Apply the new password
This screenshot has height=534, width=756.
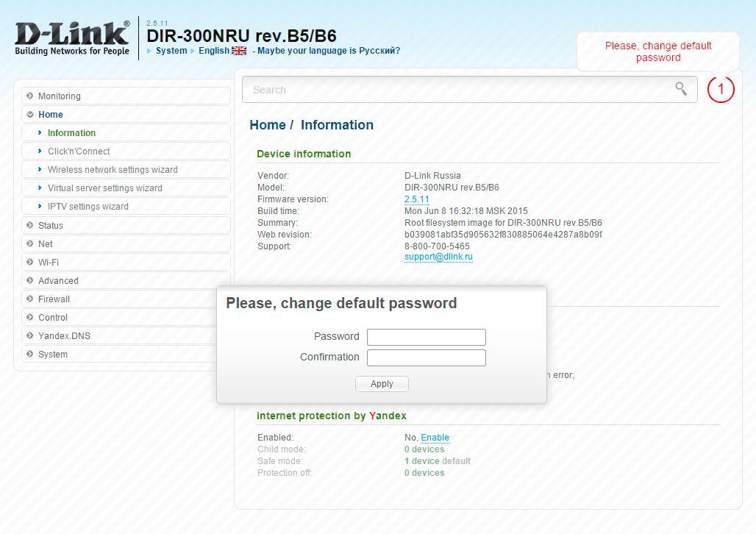click(382, 383)
